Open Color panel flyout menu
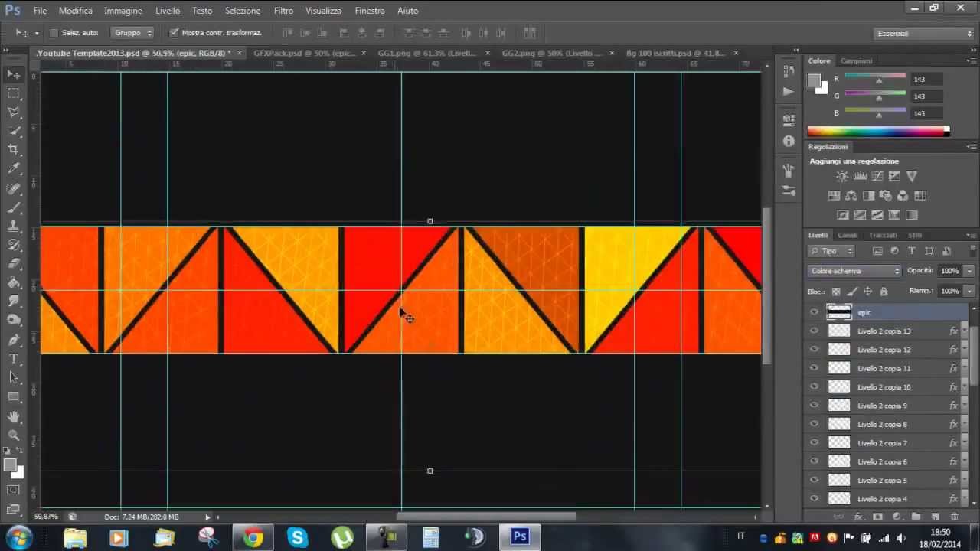The image size is (980, 551). point(970,60)
